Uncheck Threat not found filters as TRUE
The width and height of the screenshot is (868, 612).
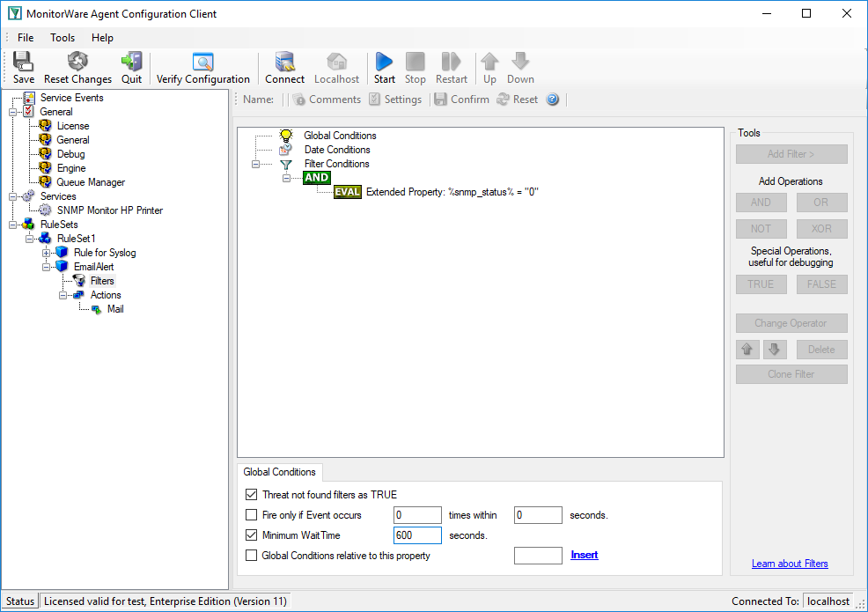click(251, 495)
